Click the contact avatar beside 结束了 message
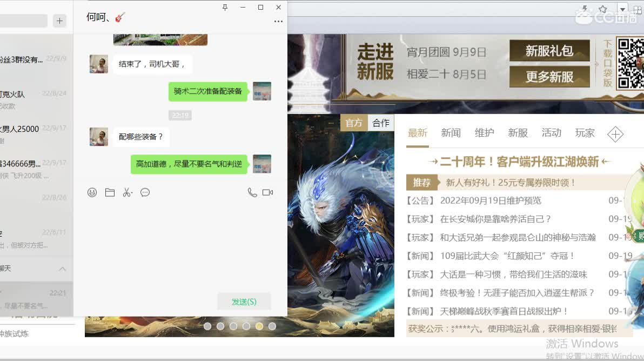 coord(98,64)
